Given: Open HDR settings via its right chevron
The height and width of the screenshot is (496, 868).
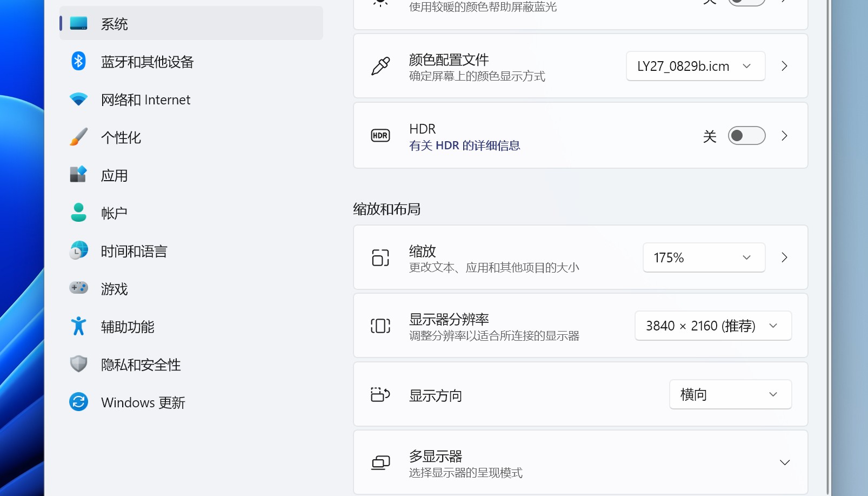Looking at the screenshot, I should [x=784, y=136].
